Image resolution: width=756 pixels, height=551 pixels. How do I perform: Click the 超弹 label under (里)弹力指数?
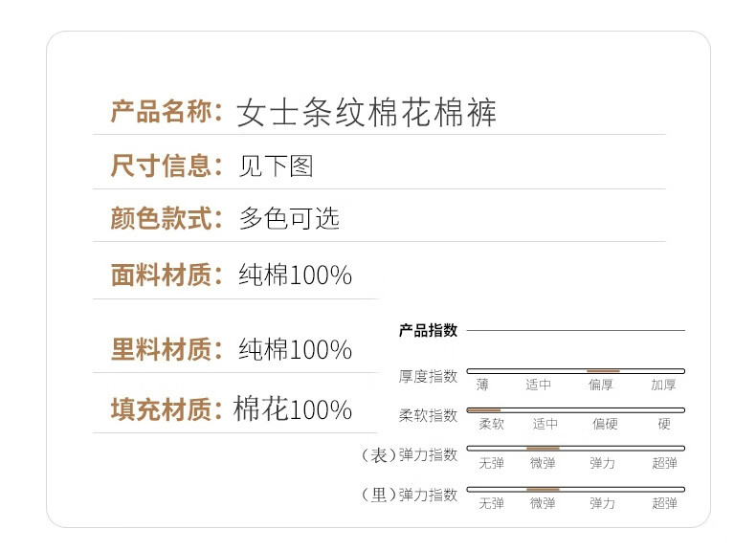point(664,503)
